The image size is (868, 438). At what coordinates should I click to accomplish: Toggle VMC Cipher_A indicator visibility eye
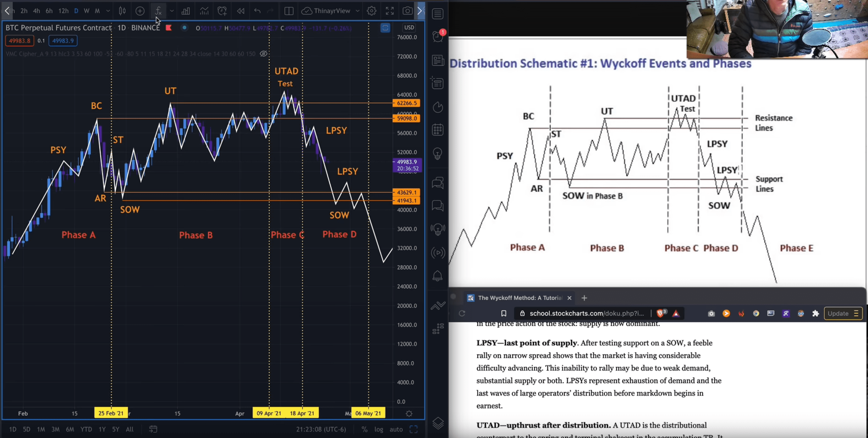coord(263,53)
